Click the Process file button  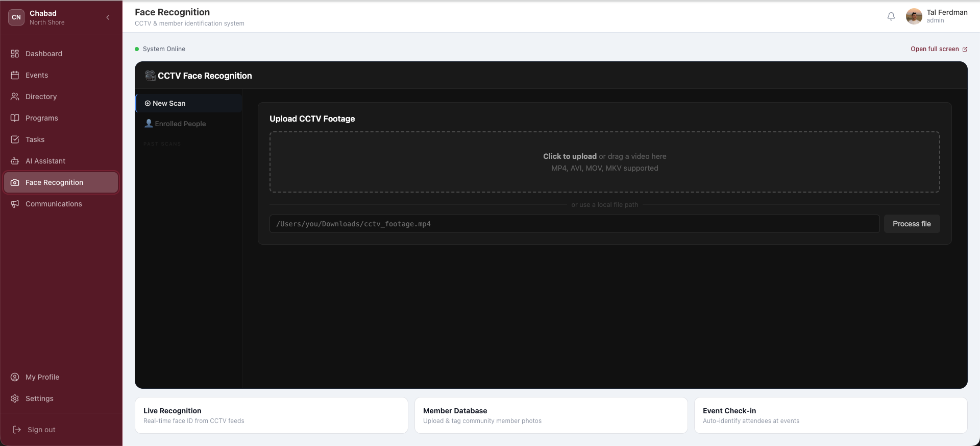click(912, 224)
